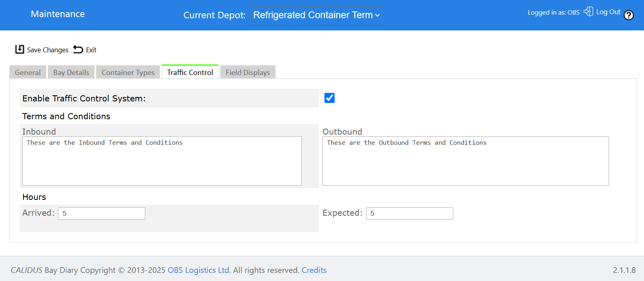The height and width of the screenshot is (281, 644).
Task: Click the Save Changes text label
Action: pos(48,50)
